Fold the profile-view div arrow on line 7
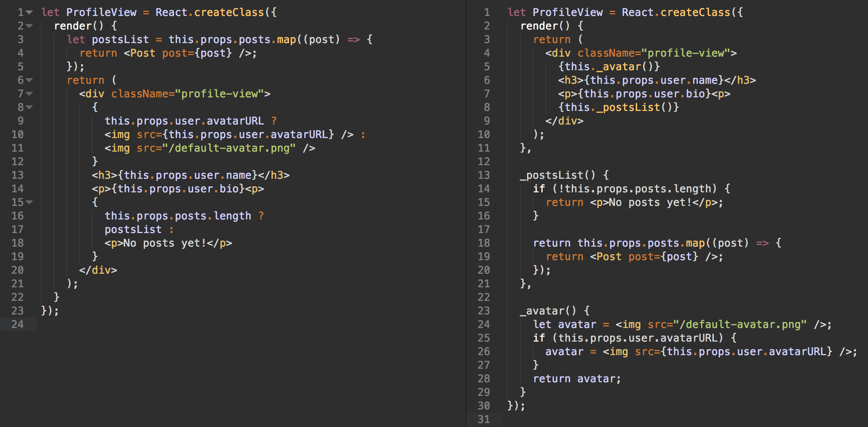868x427 pixels. [x=29, y=94]
